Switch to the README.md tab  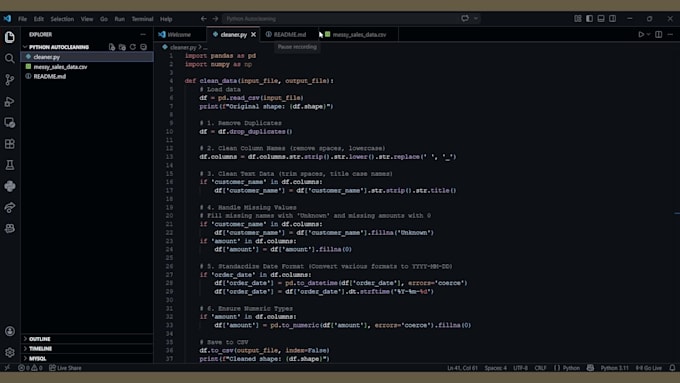[x=289, y=34]
